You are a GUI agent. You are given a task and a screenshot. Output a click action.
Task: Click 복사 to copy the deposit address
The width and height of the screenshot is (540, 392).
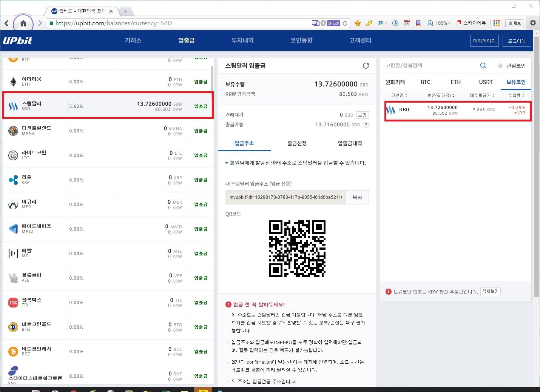click(357, 197)
